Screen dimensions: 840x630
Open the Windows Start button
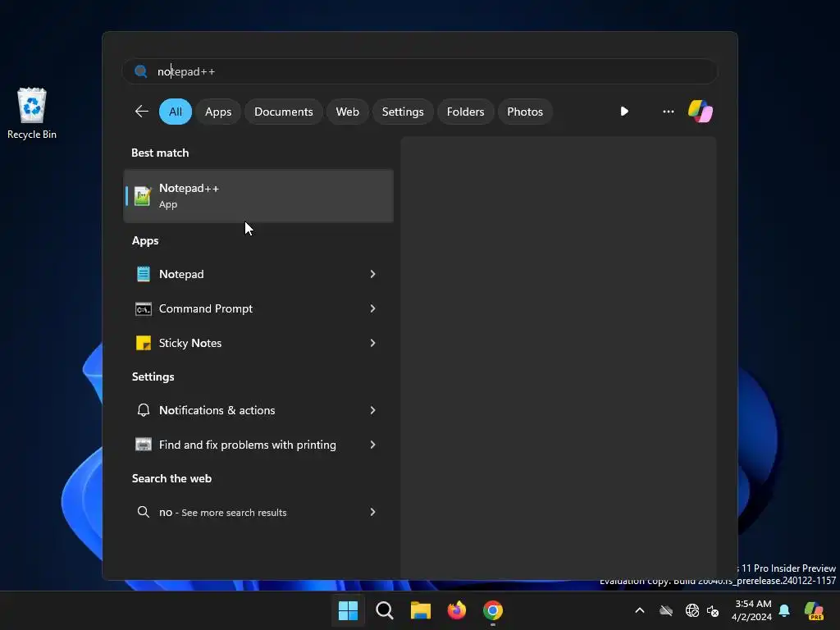pos(348,610)
